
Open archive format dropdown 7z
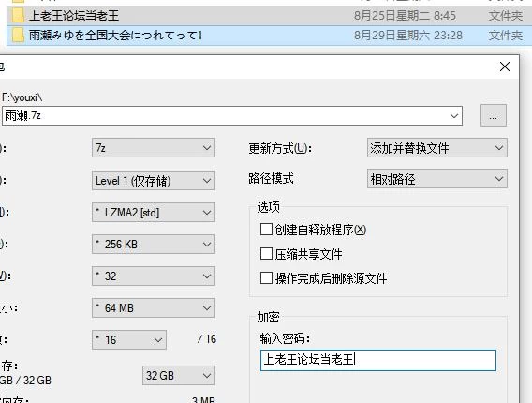[x=154, y=148]
